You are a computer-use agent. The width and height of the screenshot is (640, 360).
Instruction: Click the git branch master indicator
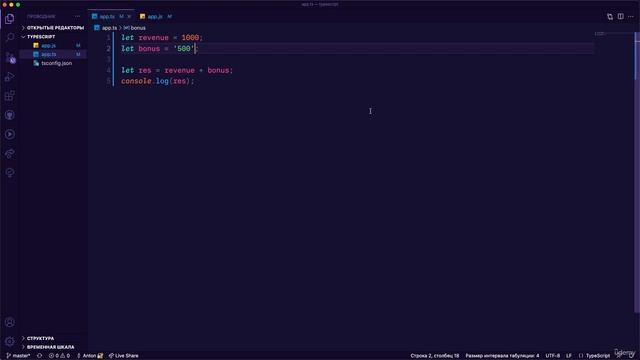click(x=18, y=356)
